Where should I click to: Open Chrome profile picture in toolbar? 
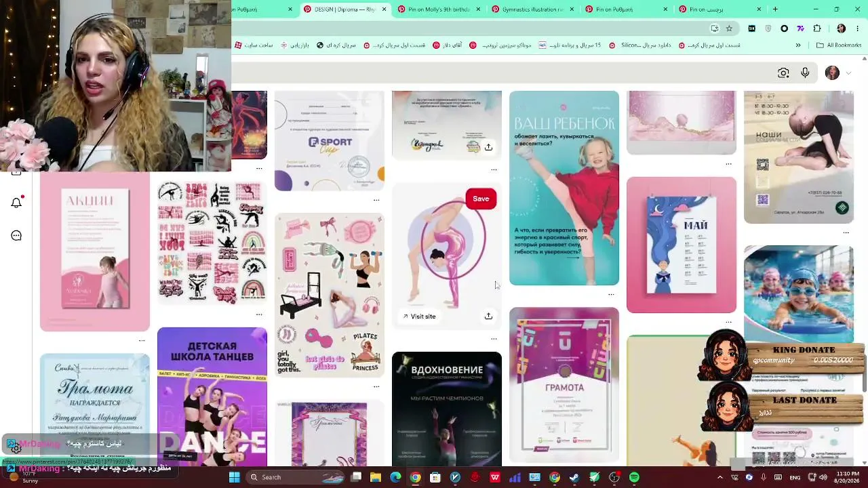(841, 28)
